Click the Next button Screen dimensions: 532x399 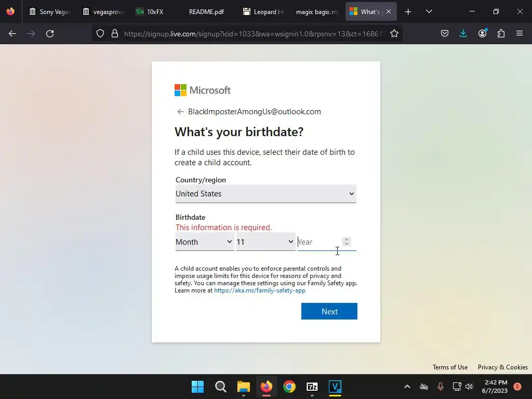coord(329,311)
